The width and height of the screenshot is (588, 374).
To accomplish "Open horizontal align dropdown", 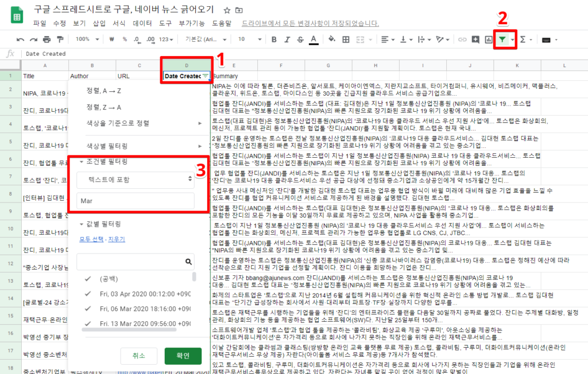I will click(x=388, y=40).
